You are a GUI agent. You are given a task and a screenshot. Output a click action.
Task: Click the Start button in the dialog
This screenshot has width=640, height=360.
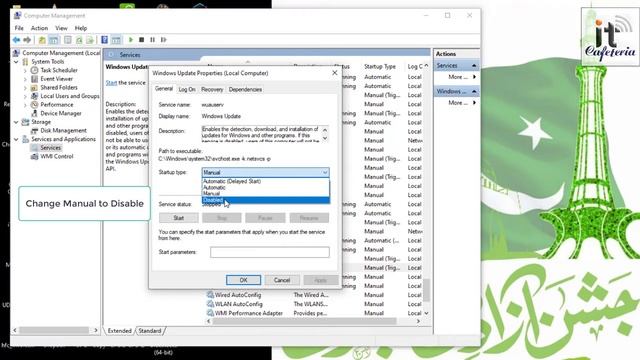pos(179,218)
